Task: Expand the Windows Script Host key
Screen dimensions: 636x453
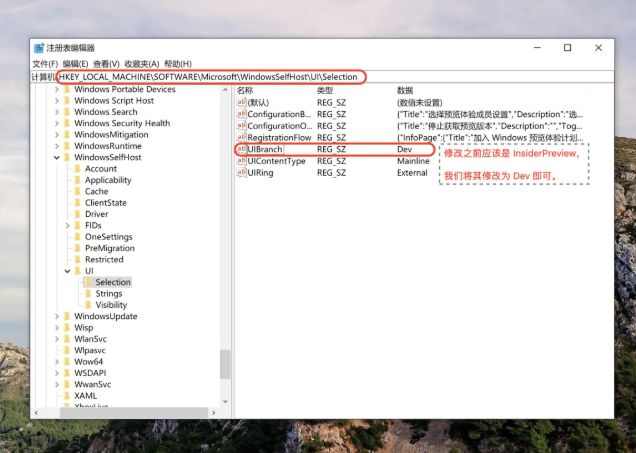Action: tap(57, 101)
